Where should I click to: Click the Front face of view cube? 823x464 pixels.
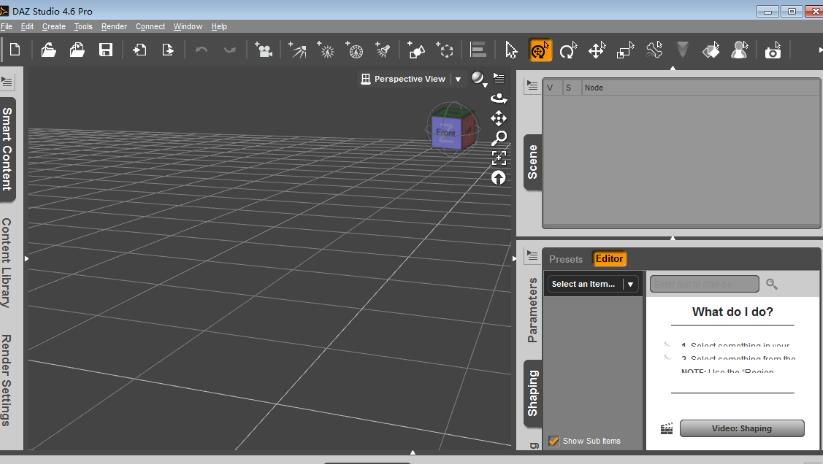445,132
